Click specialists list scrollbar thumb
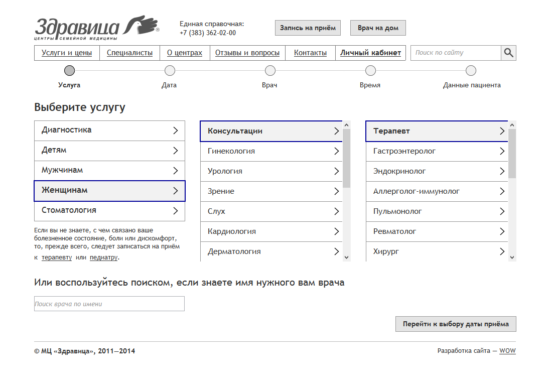The image size is (550, 392). tap(512, 154)
